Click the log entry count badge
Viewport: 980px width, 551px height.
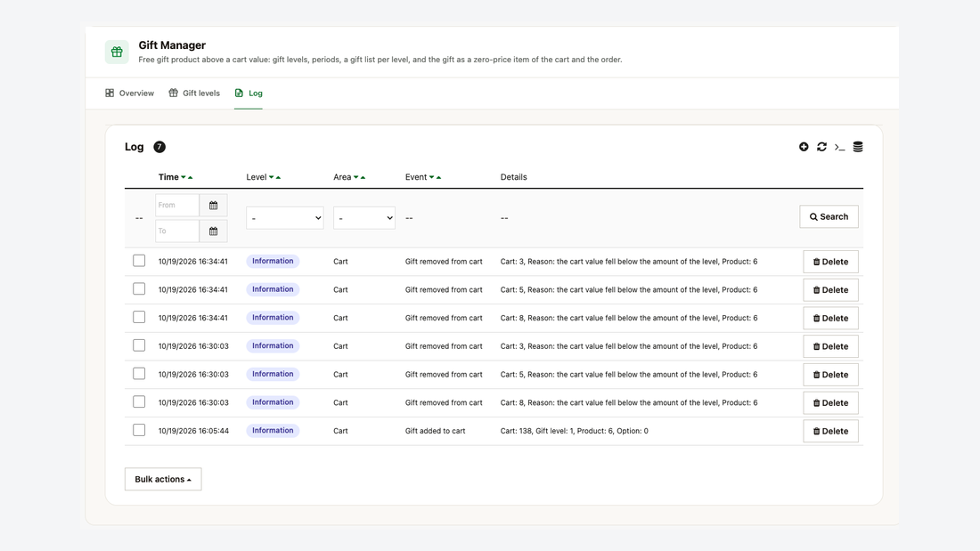click(159, 147)
